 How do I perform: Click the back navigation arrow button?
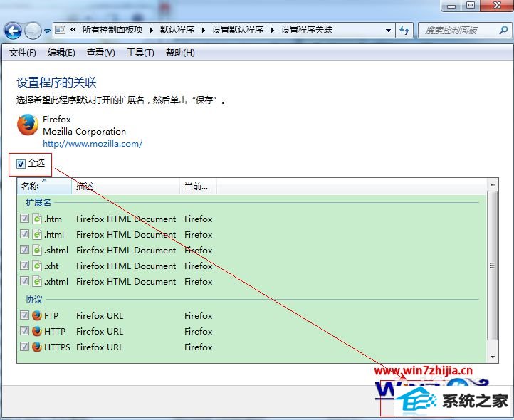pos(13,31)
